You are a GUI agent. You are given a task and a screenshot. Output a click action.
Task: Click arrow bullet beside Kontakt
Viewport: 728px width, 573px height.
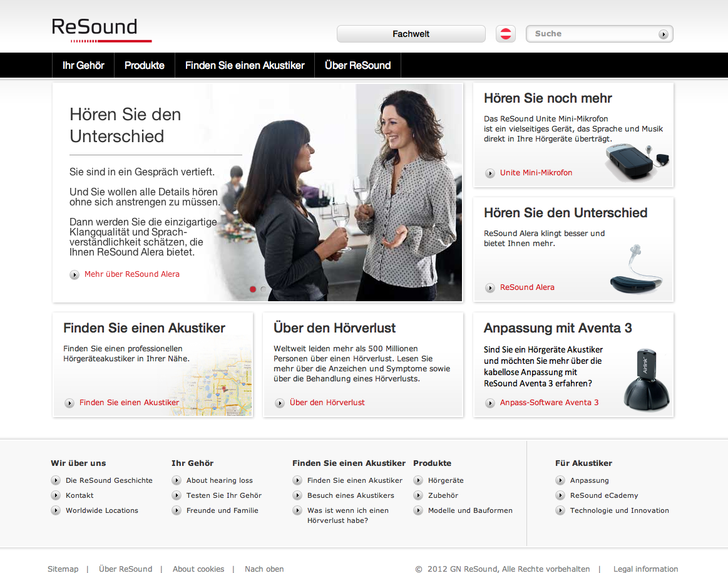coord(56,495)
